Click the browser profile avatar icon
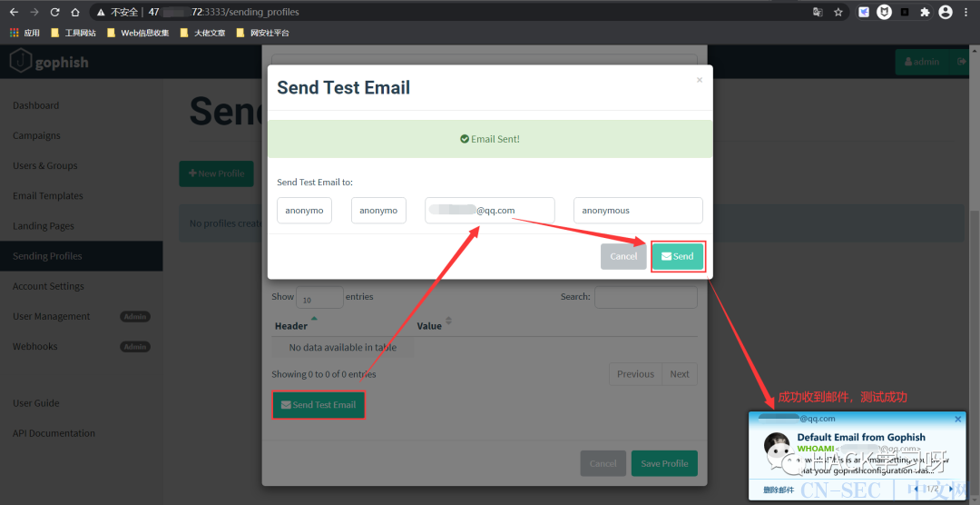980x505 pixels. coord(946,12)
